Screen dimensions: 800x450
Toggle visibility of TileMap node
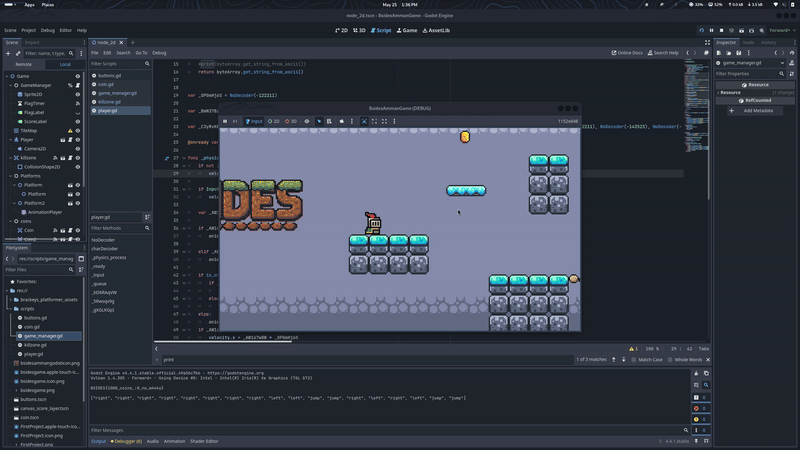click(x=78, y=131)
